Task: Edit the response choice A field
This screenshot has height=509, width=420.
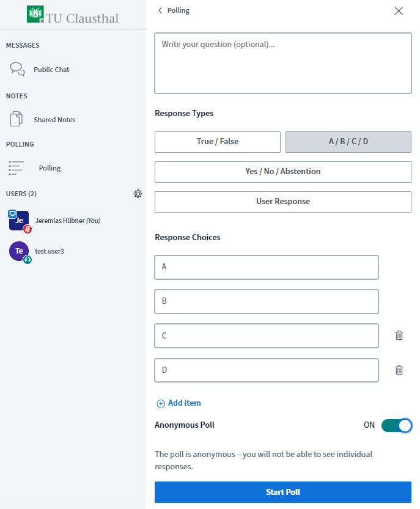Action: [267, 267]
